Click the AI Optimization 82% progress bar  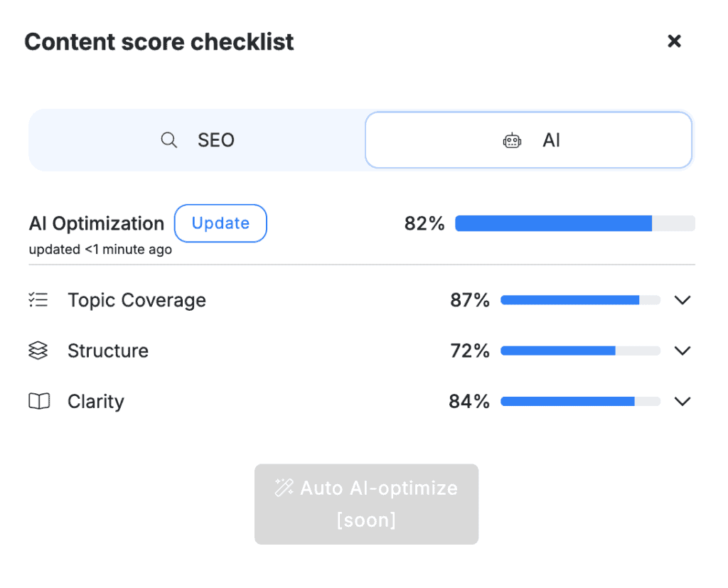click(x=574, y=224)
